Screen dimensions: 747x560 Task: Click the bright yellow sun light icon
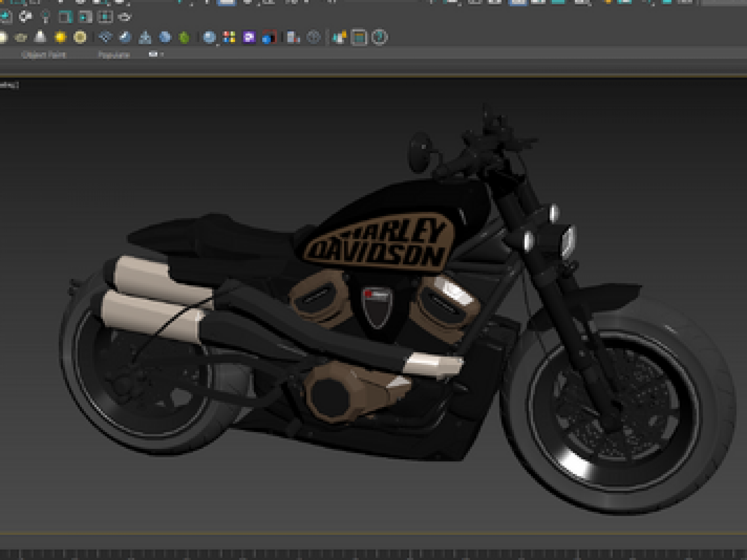60,37
